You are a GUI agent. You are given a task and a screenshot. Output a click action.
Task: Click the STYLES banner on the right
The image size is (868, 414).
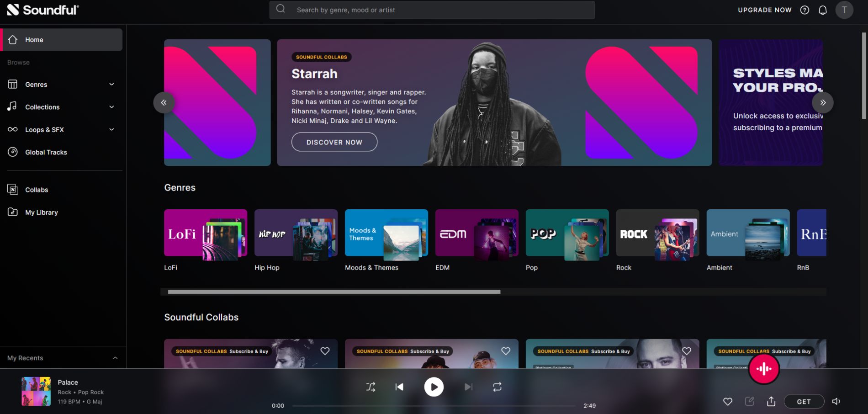pyautogui.click(x=771, y=102)
